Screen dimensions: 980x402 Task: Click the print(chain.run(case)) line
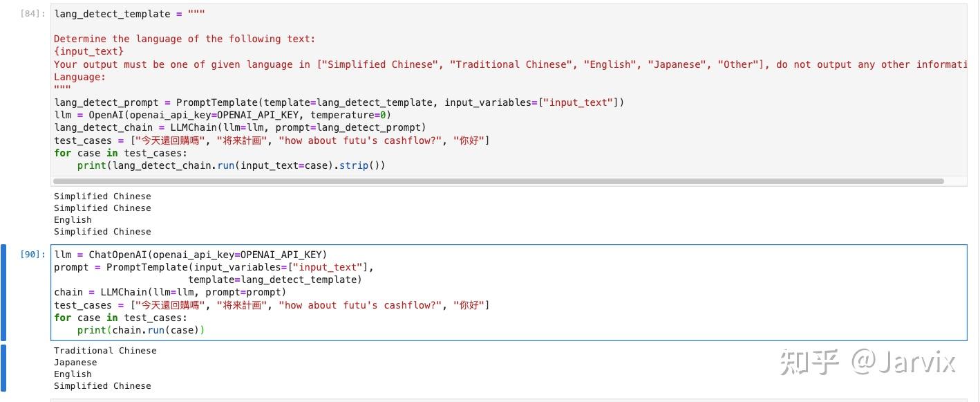(x=141, y=330)
